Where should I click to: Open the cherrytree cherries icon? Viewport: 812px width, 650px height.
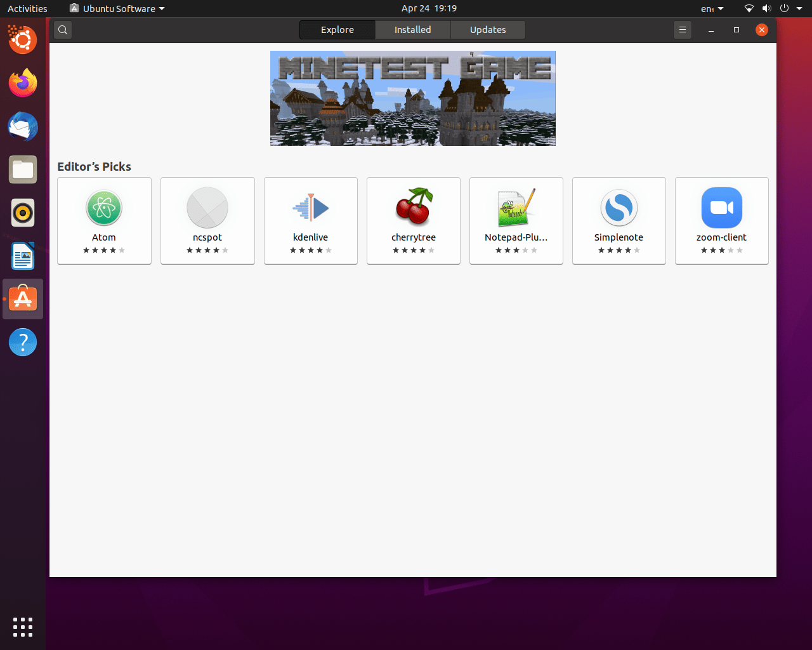(x=414, y=207)
